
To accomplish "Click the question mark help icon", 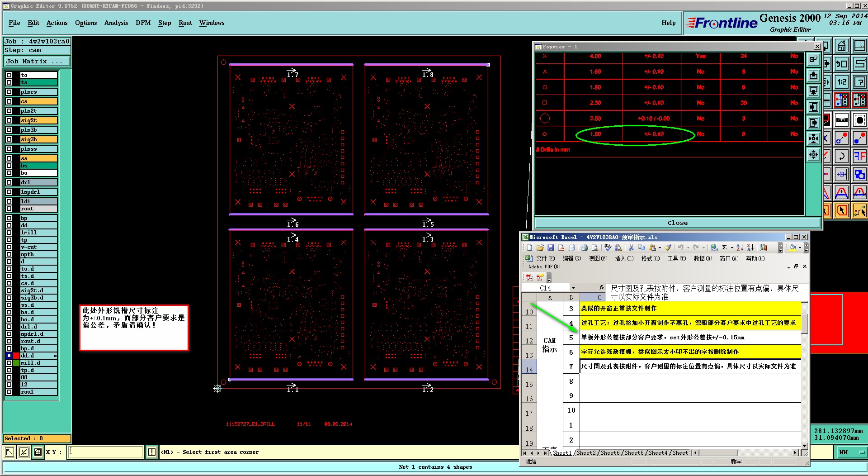I will tap(859, 82).
